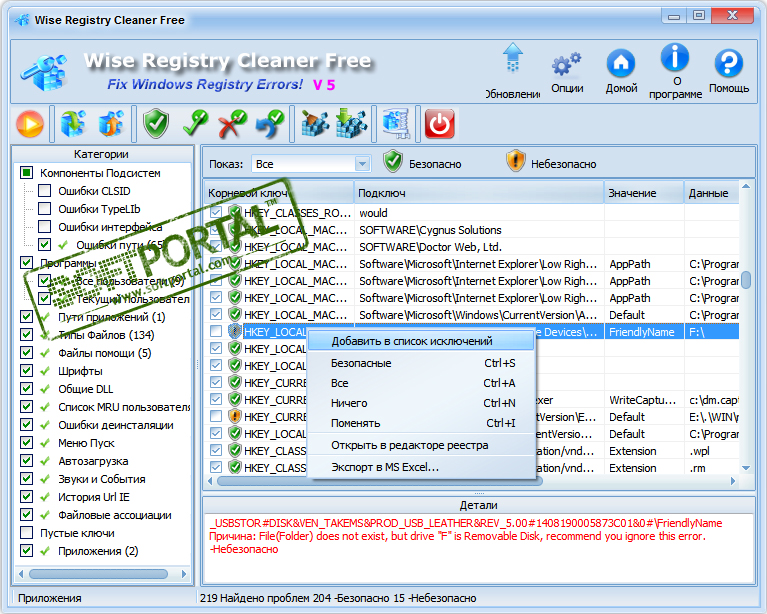Open Помощь help icon

[x=729, y=71]
